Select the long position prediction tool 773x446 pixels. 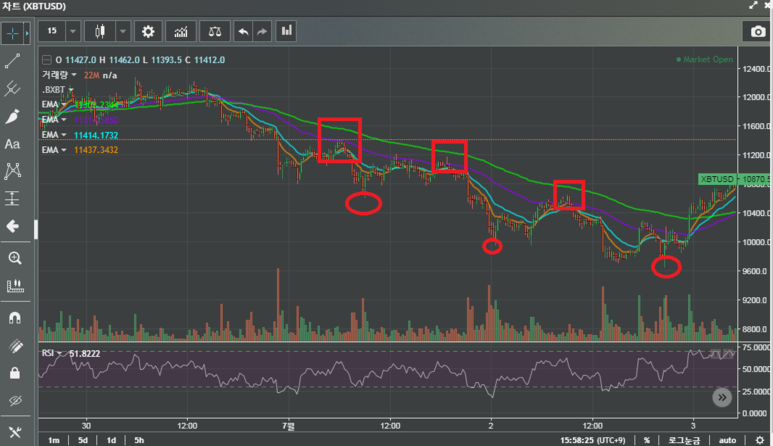click(12, 199)
